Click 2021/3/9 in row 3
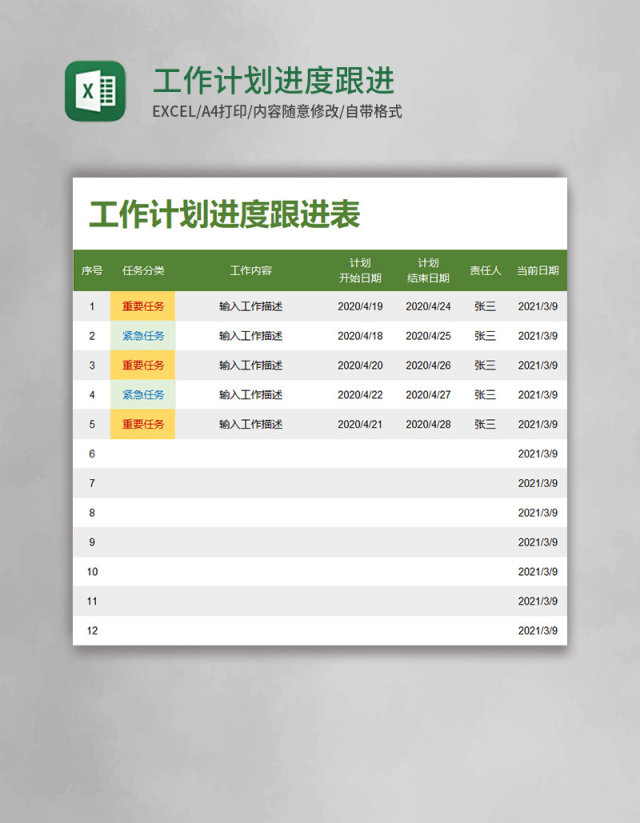Screen dimensions: 640x823 [538, 365]
